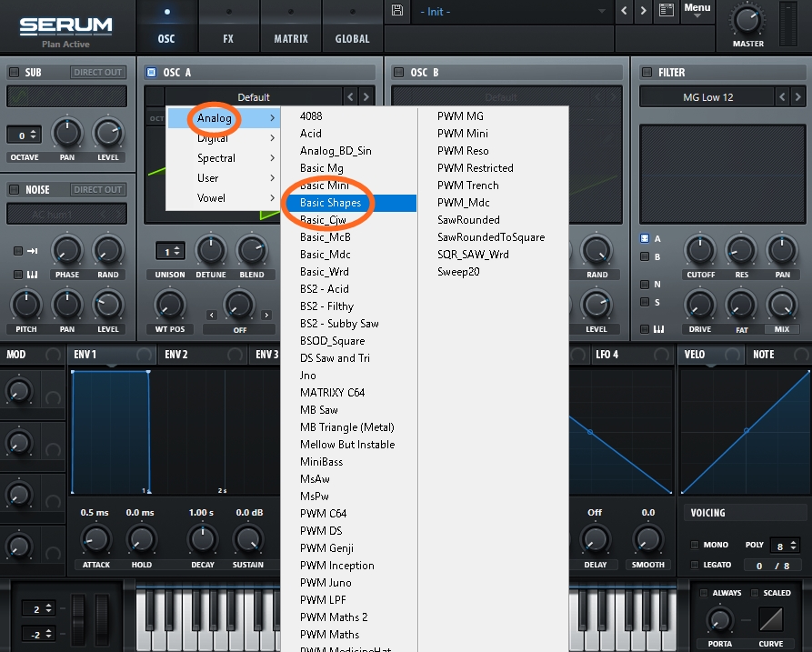Open the Menu dropdown
The image size is (812, 652).
(x=697, y=9)
